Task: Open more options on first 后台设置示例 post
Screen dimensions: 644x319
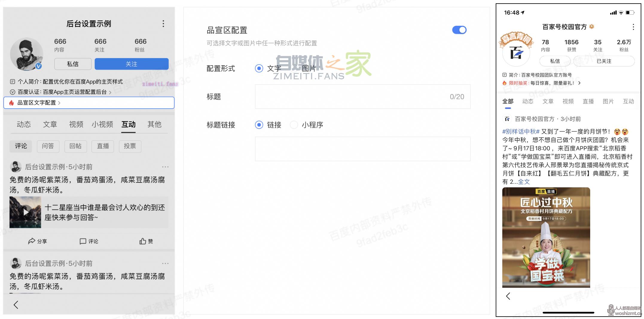Action: (x=165, y=167)
